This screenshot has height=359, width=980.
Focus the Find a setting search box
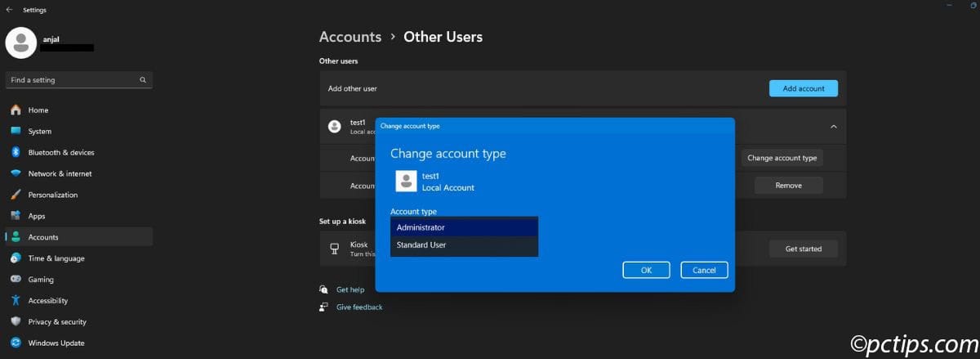[x=78, y=80]
